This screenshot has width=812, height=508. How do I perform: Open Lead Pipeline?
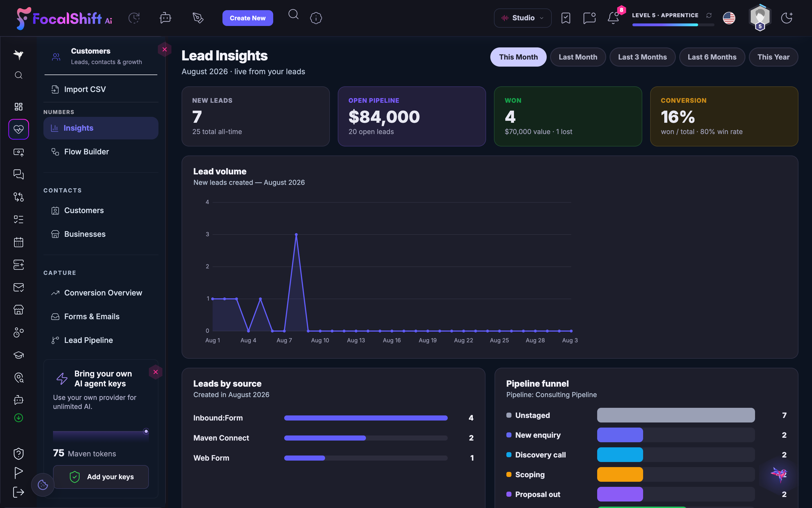point(101,340)
